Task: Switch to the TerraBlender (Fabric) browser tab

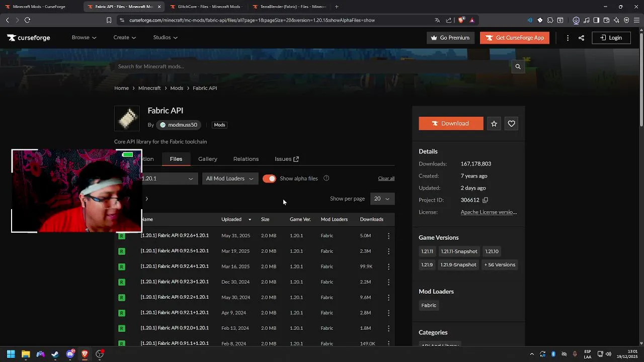Action: tap(291, 7)
